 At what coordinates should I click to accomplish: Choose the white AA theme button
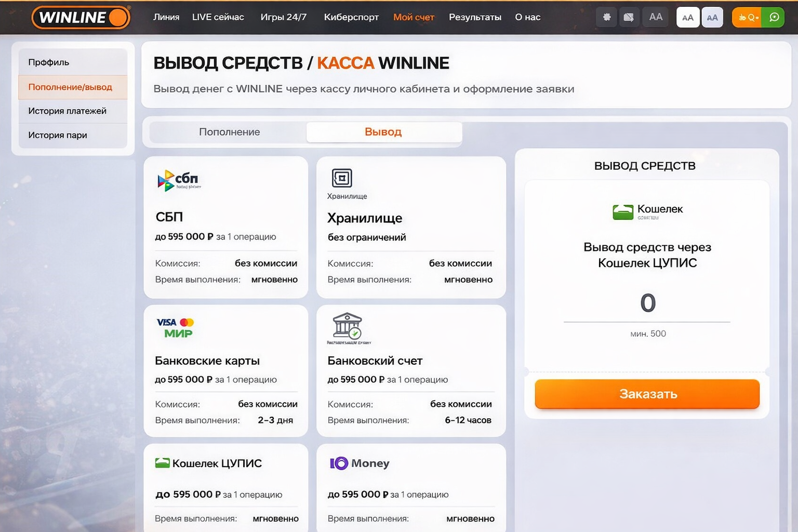tap(688, 17)
